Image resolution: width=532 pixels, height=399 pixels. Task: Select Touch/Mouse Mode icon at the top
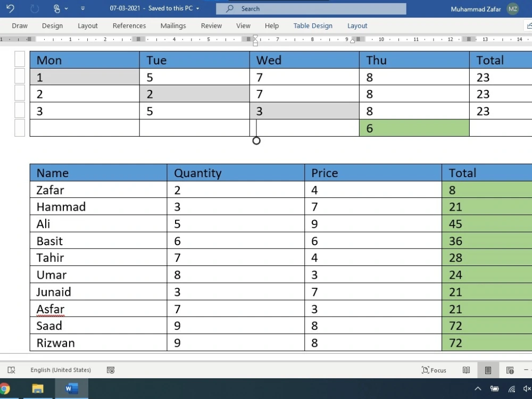coord(57,8)
